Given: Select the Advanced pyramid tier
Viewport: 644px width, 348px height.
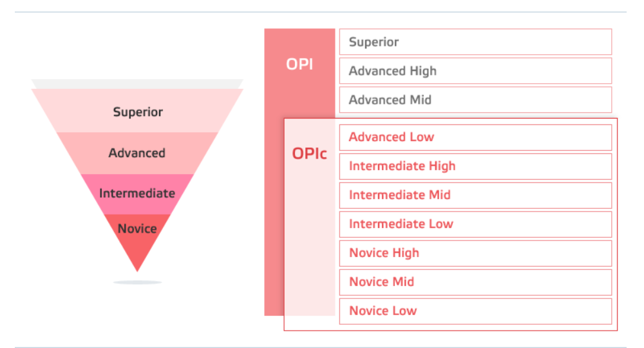Looking at the screenshot, I should pos(137,153).
